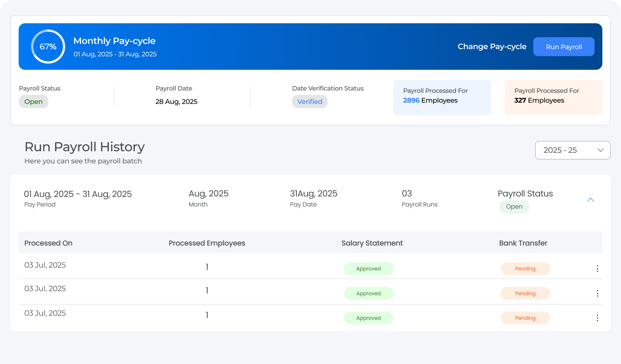Click the Verified date status badge
Image resolution: width=621 pixels, height=364 pixels.
point(310,102)
